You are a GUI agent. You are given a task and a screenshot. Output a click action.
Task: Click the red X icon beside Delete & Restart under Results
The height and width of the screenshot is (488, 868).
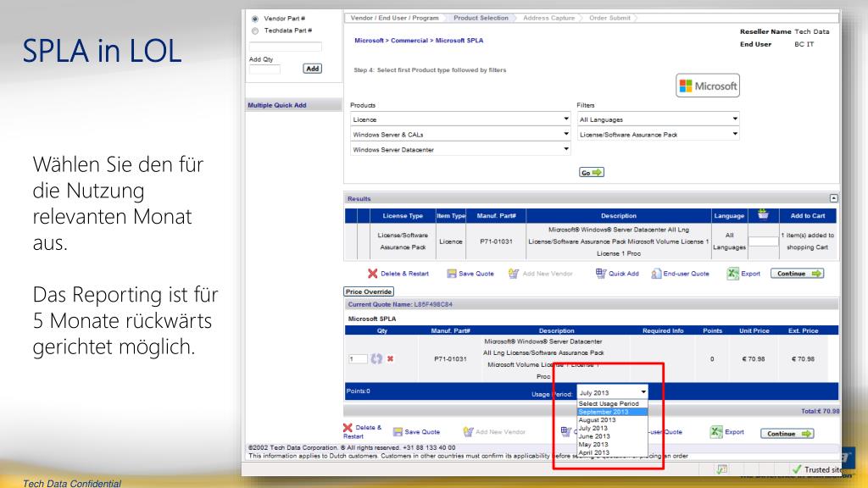point(373,274)
